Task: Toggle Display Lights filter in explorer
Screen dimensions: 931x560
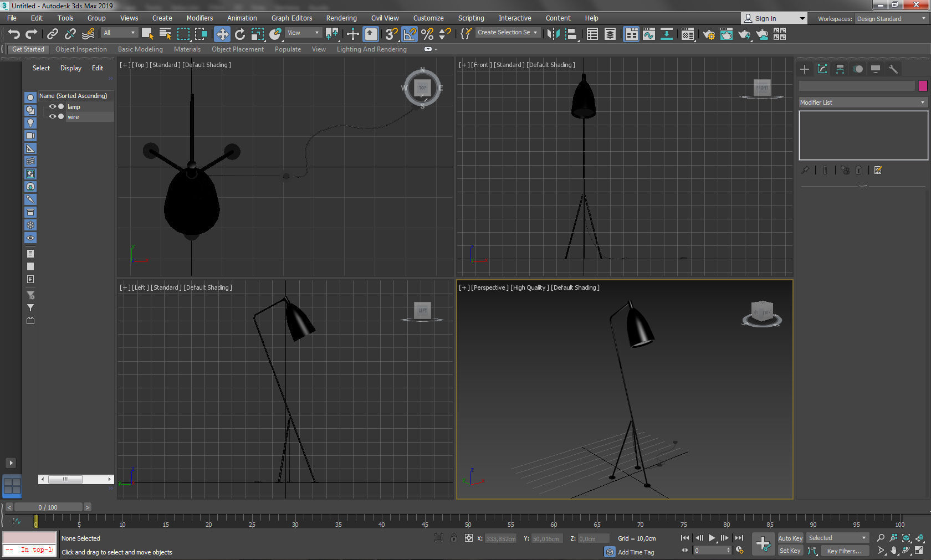Action: 30,123
